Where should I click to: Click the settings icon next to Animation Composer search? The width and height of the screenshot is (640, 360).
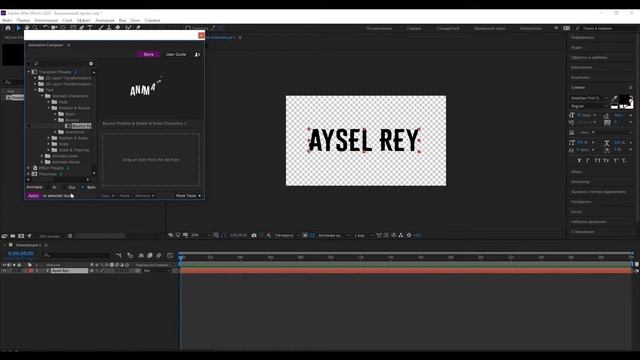pyautogui.click(x=91, y=64)
